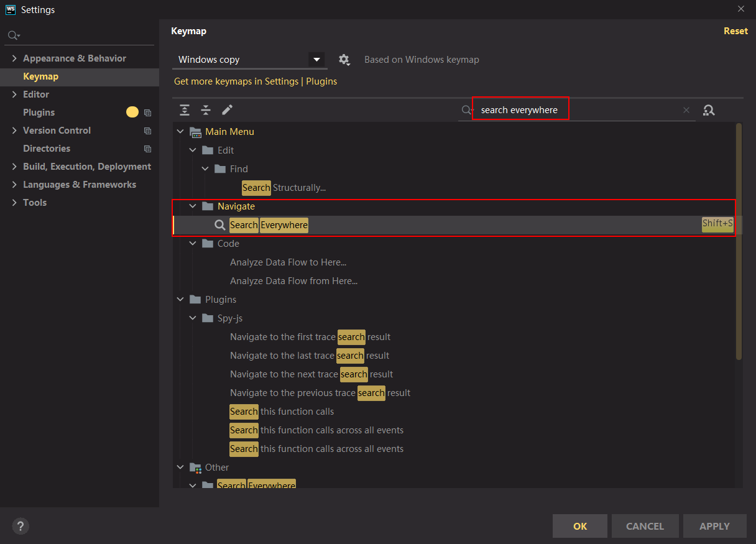Select Navigate to the previous trace search result

coord(320,393)
